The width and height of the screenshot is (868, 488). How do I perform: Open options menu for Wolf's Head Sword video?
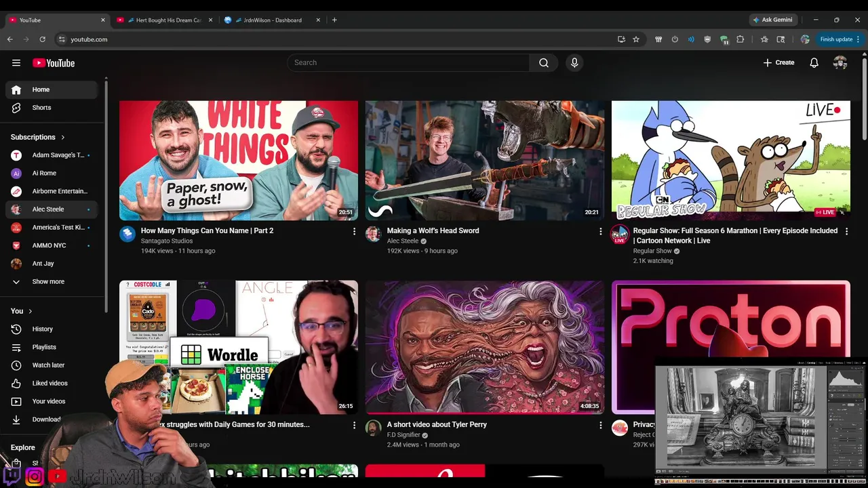(600, 232)
